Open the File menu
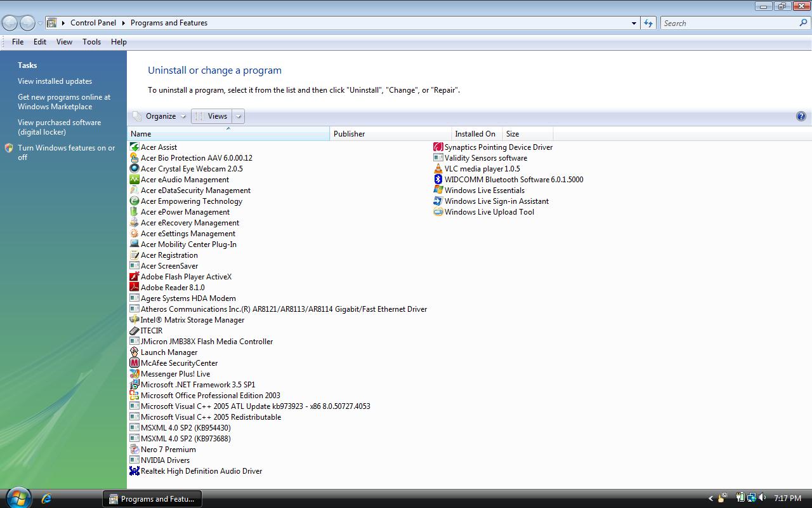 coord(18,42)
